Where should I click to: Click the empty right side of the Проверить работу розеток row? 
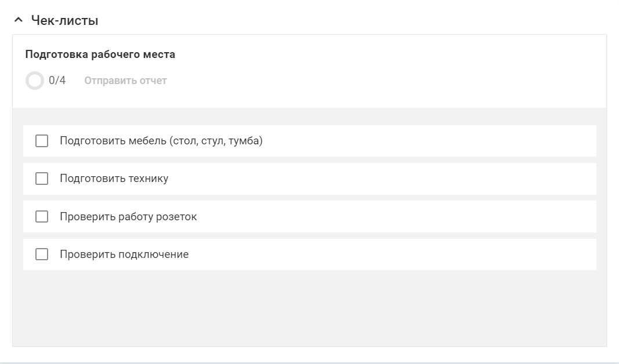(435, 217)
